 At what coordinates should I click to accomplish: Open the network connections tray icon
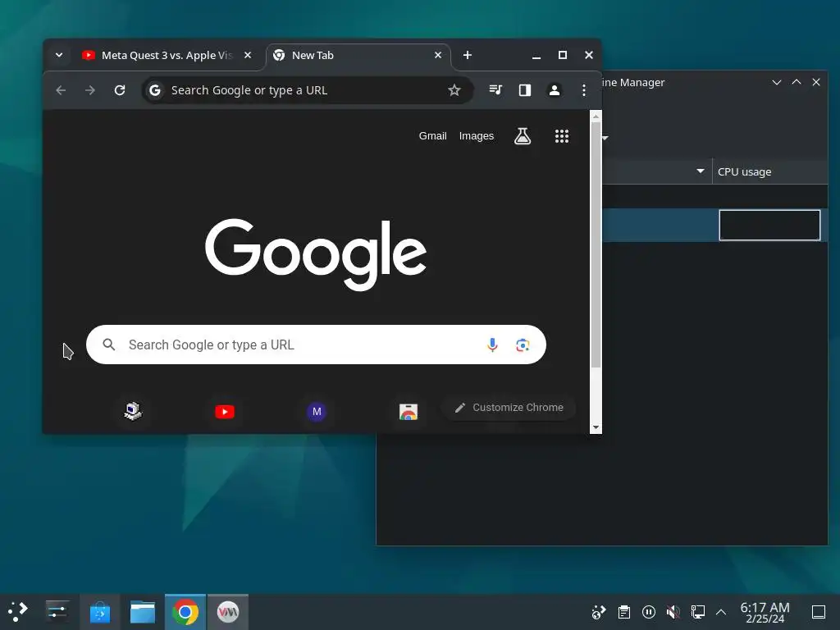698,612
